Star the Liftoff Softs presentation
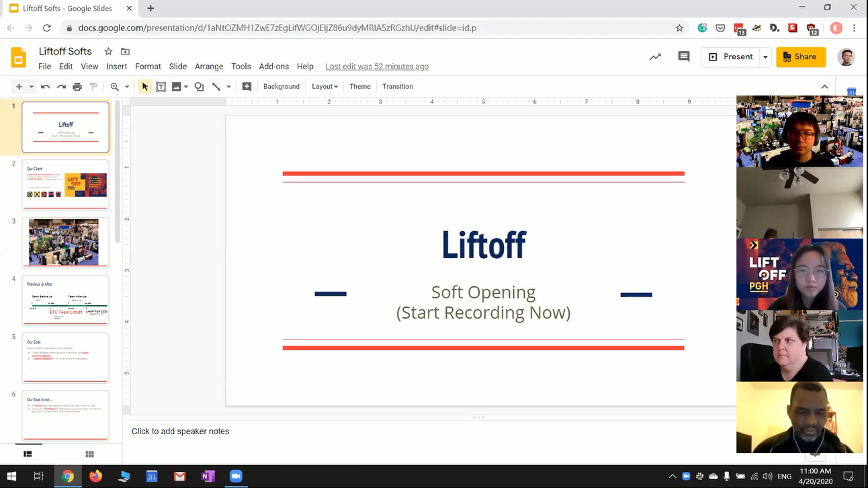868x488 pixels. (x=108, y=52)
